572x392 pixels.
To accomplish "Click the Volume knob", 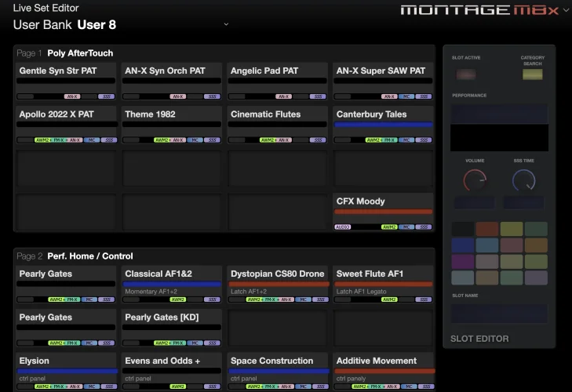I will click(x=474, y=182).
